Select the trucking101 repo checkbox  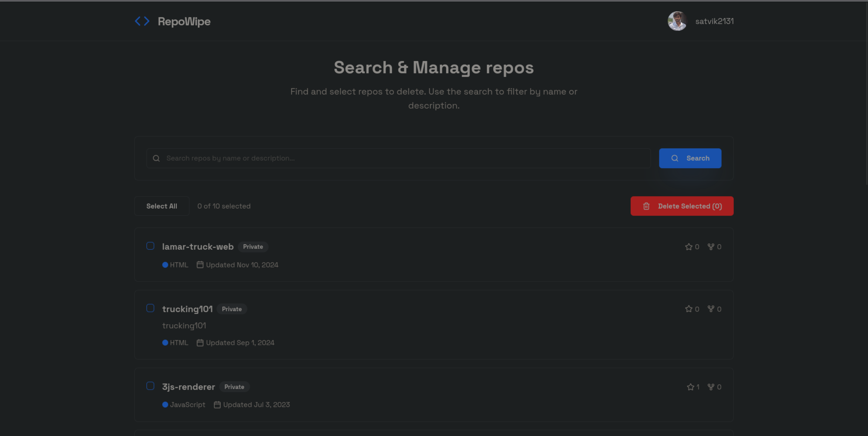click(x=150, y=308)
